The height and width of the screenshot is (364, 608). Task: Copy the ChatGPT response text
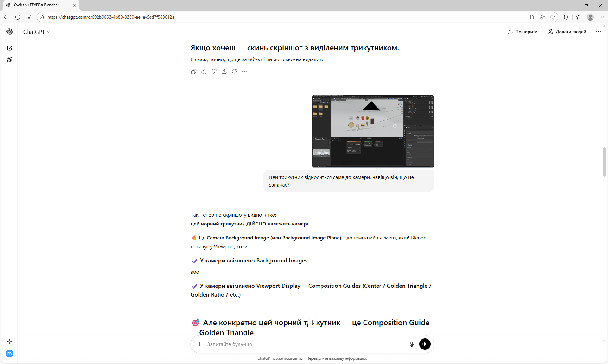(193, 71)
